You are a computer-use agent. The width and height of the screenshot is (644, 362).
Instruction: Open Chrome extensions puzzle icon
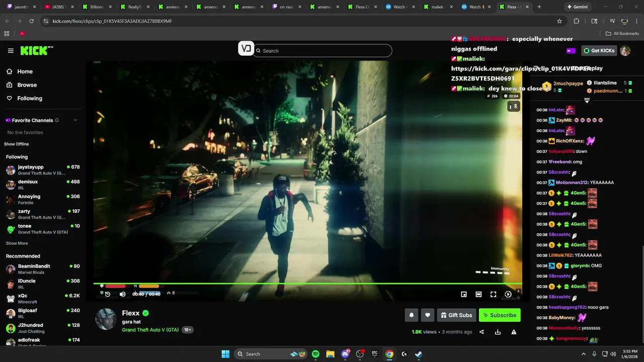click(x=577, y=21)
